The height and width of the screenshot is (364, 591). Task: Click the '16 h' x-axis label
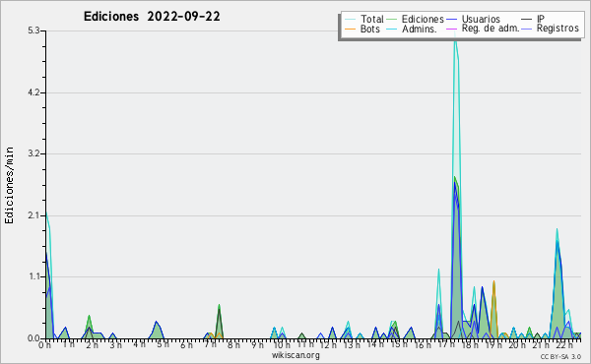click(423, 344)
